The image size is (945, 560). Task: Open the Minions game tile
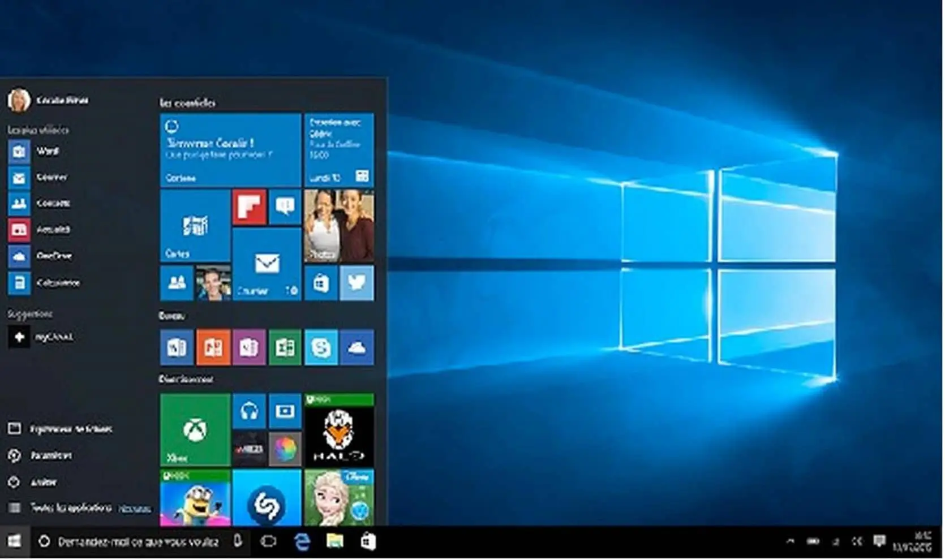click(195, 498)
